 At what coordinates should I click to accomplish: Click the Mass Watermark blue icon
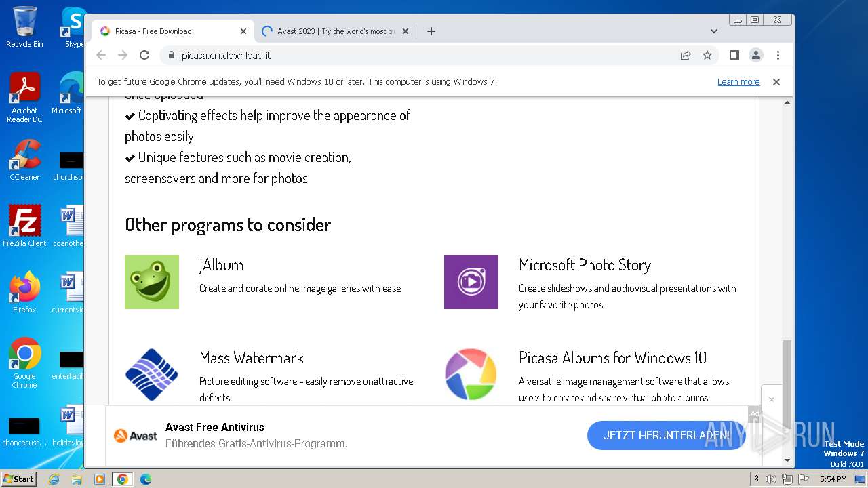[x=152, y=375]
